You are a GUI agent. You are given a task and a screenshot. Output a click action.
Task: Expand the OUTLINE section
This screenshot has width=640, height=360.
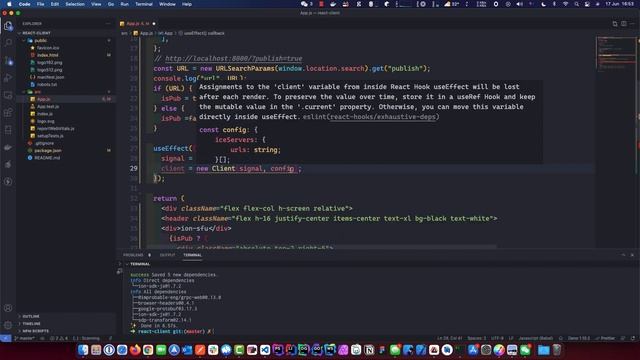pyautogui.click(x=31, y=316)
